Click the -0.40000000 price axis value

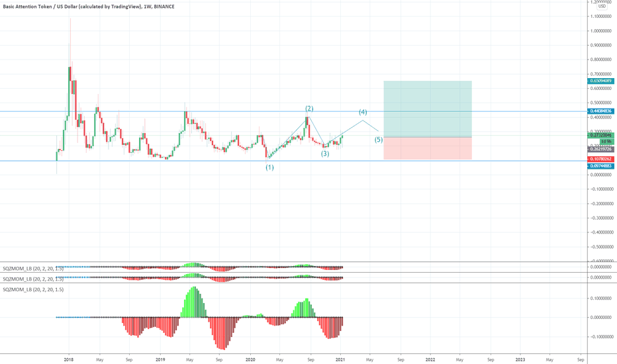(x=601, y=232)
